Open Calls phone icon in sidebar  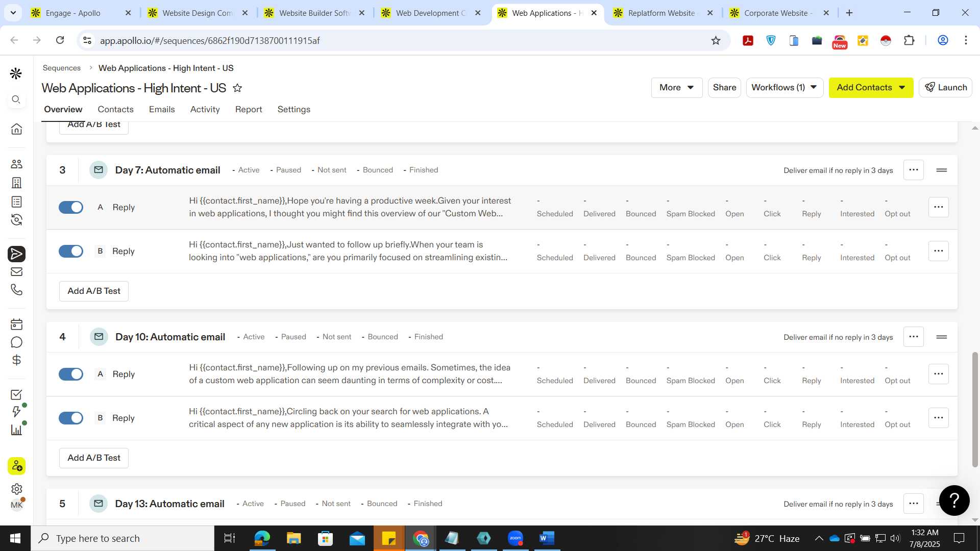click(x=16, y=290)
